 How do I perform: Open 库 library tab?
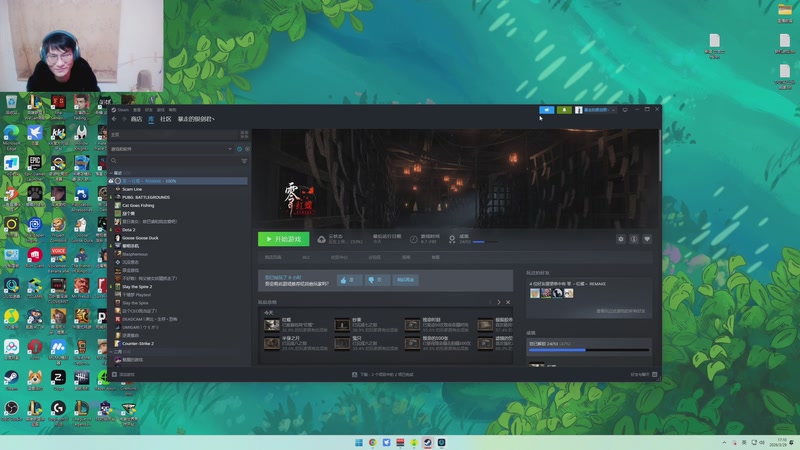(151, 119)
